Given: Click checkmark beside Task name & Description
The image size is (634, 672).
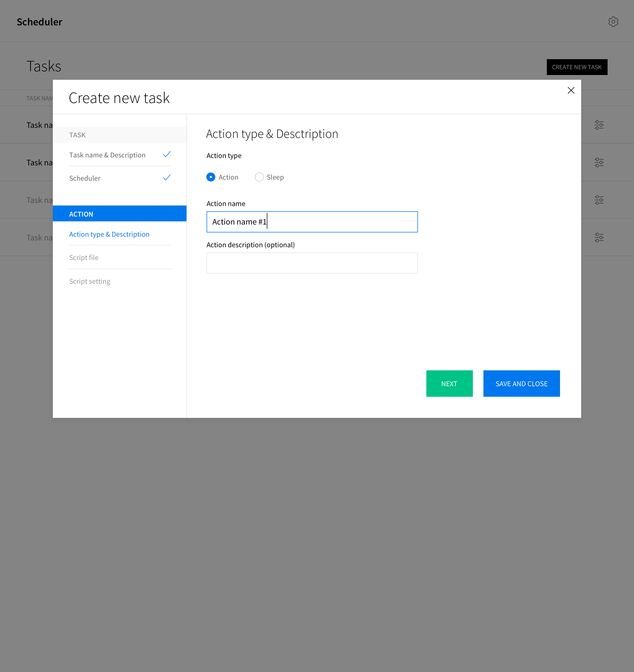Looking at the screenshot, I should pos(167,155).
